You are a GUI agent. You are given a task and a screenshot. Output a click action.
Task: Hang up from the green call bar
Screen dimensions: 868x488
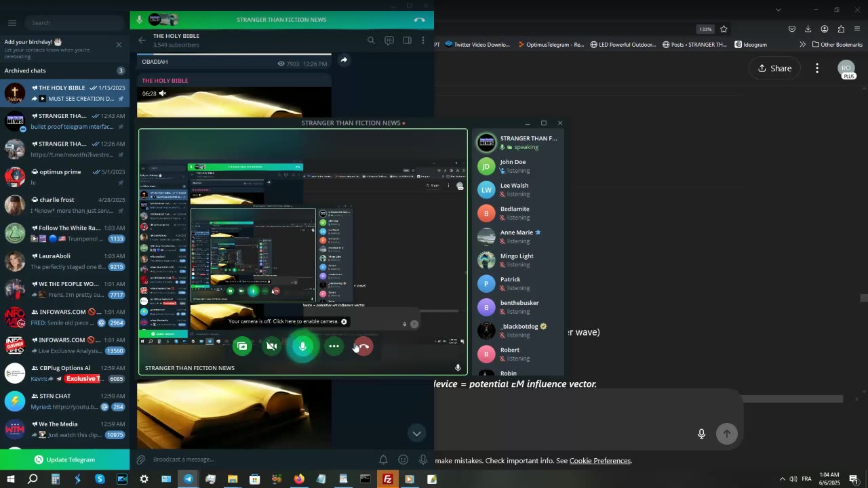pos(420,20)
